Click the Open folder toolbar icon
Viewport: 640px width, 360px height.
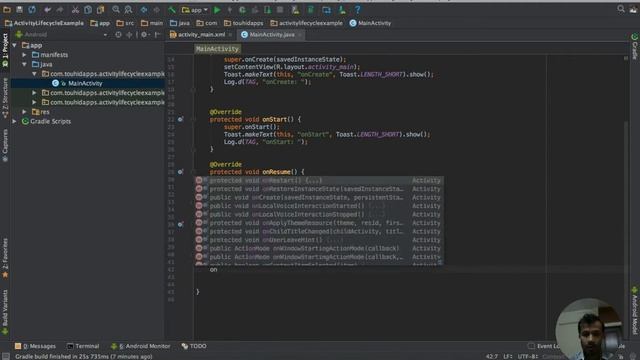click(7, 9)
